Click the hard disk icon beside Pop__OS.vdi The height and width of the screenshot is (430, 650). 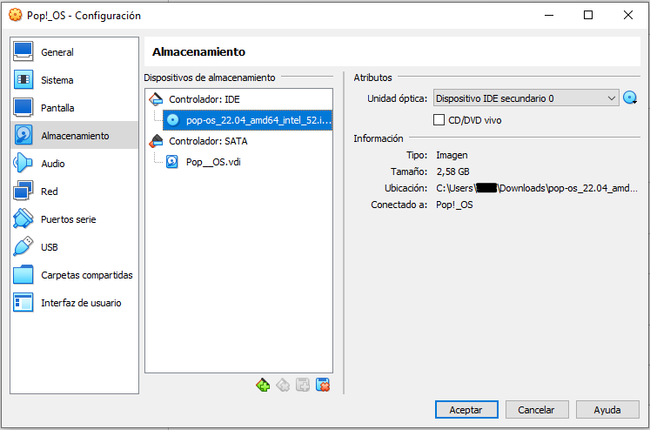(x=172, y=162)
